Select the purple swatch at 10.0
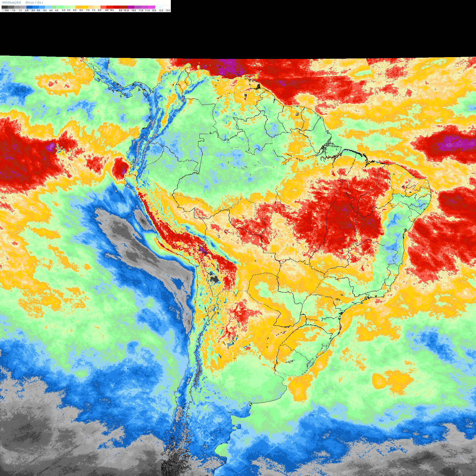This screenshot has width=476, height=476. click(131, 7)
